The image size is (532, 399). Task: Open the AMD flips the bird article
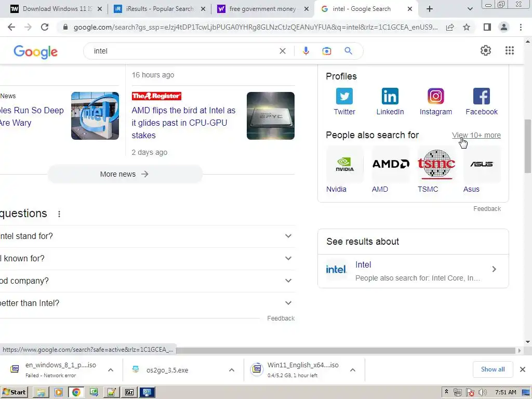[183, 123]
